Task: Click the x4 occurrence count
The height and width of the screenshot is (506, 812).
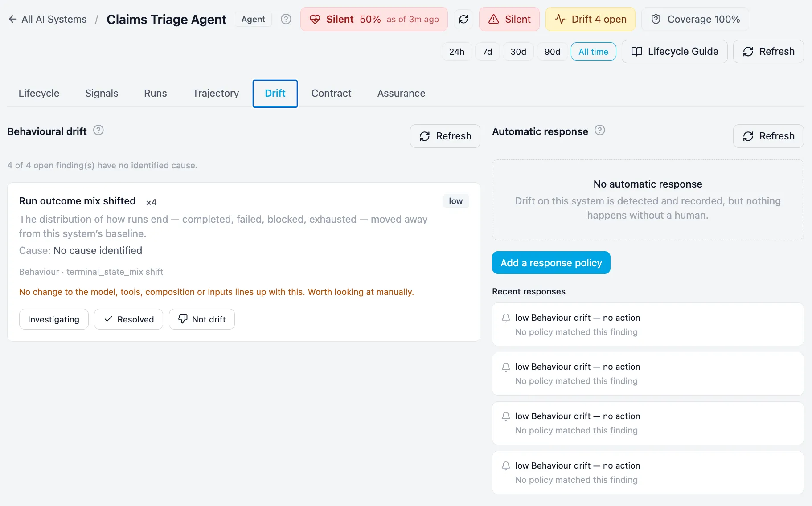Action: (151, 202)
